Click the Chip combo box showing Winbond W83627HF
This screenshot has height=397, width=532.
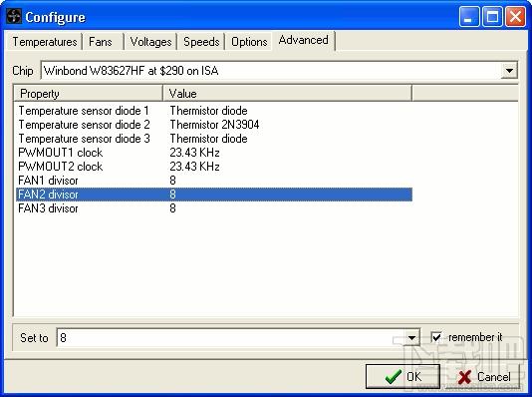pyautogui.click(x=279, y=71)
